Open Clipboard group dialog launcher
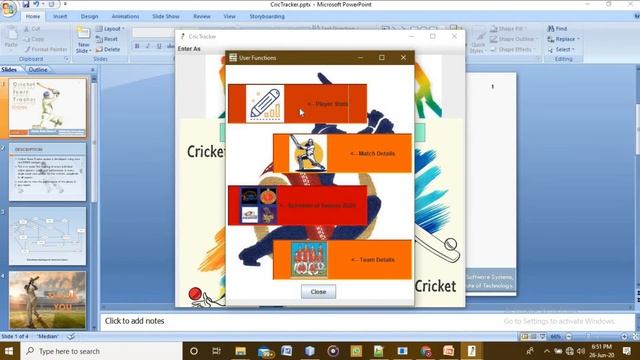 click(67, 59)
